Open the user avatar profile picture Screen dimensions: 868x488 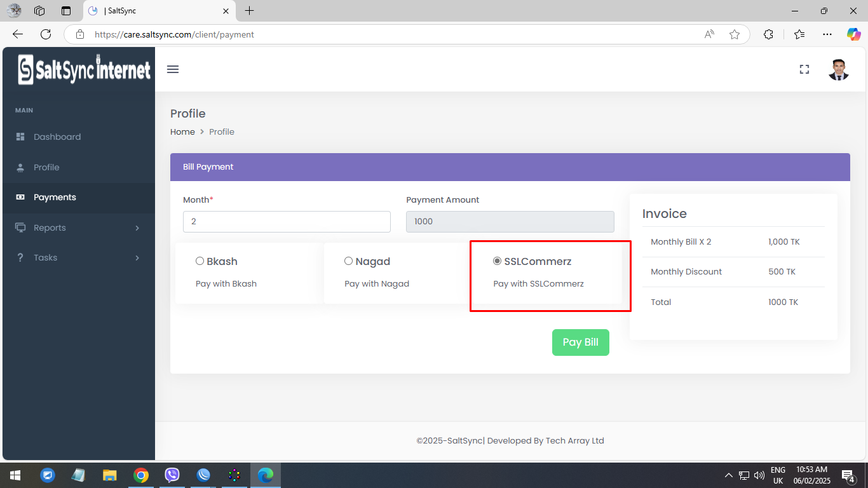pos(839,69)
